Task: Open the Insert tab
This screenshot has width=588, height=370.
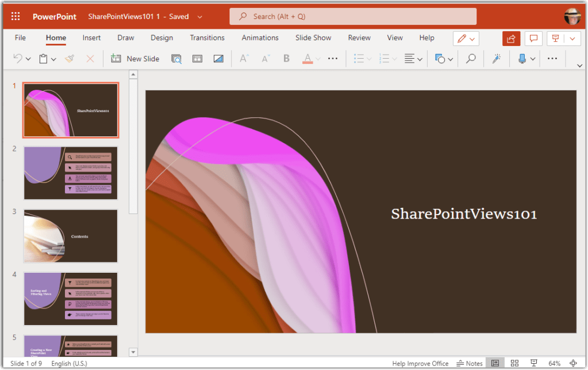Action: click(x=91, y=38)
